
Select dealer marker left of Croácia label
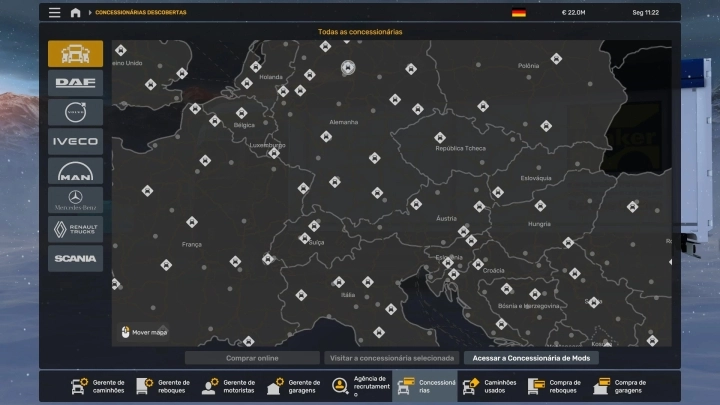[478, 264]
